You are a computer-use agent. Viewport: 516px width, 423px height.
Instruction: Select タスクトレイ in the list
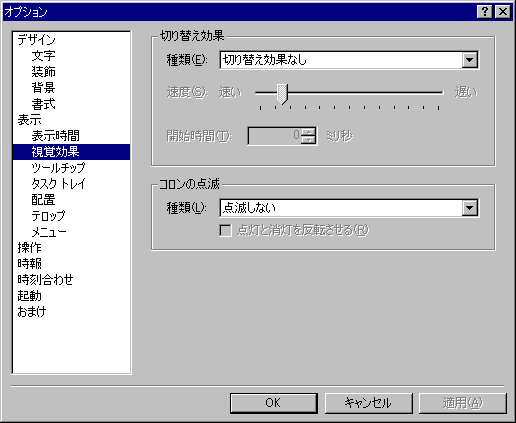point(58,184)
